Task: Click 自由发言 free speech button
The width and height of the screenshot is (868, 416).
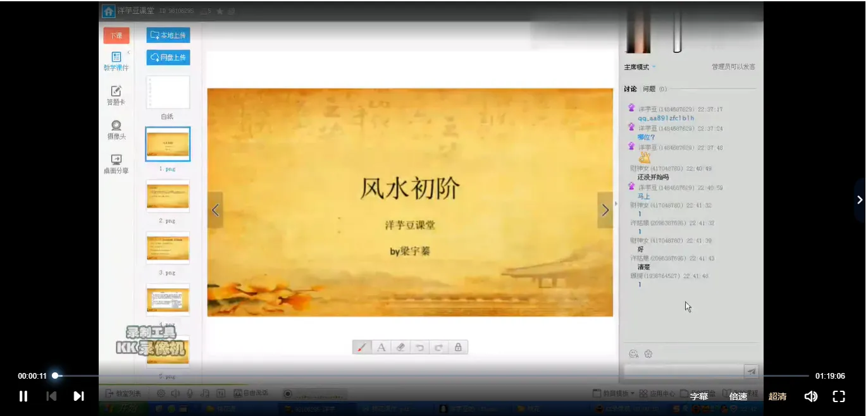Action: (251, 393)
